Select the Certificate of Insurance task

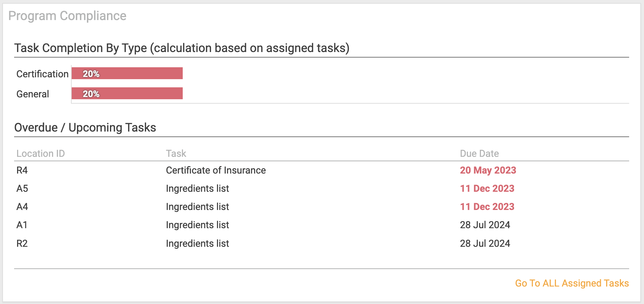(x=216, y=170)
